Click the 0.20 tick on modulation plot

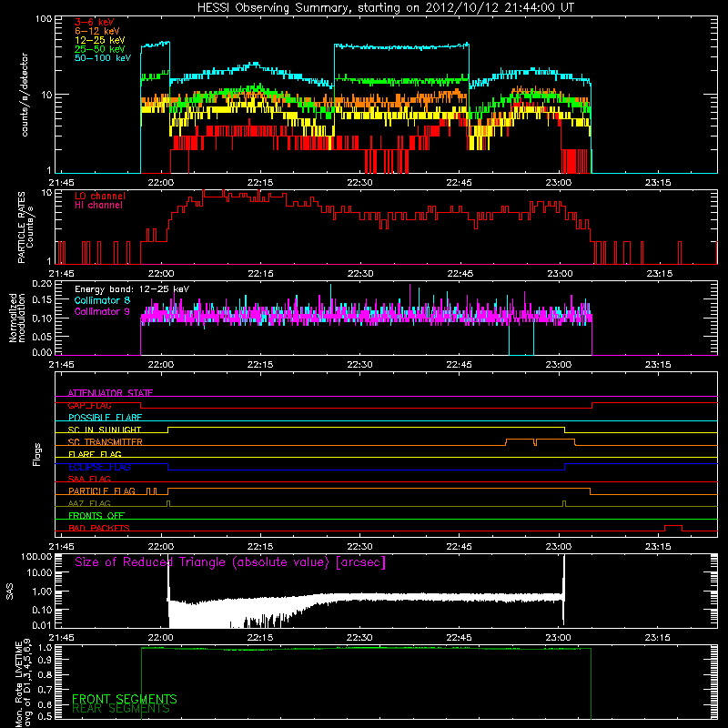point(42,284)
